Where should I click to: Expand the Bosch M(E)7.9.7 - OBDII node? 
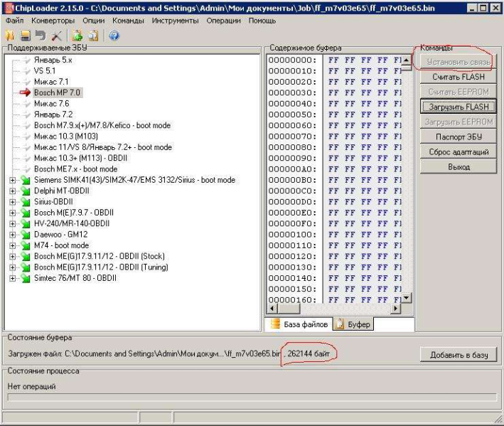(12, 213)
